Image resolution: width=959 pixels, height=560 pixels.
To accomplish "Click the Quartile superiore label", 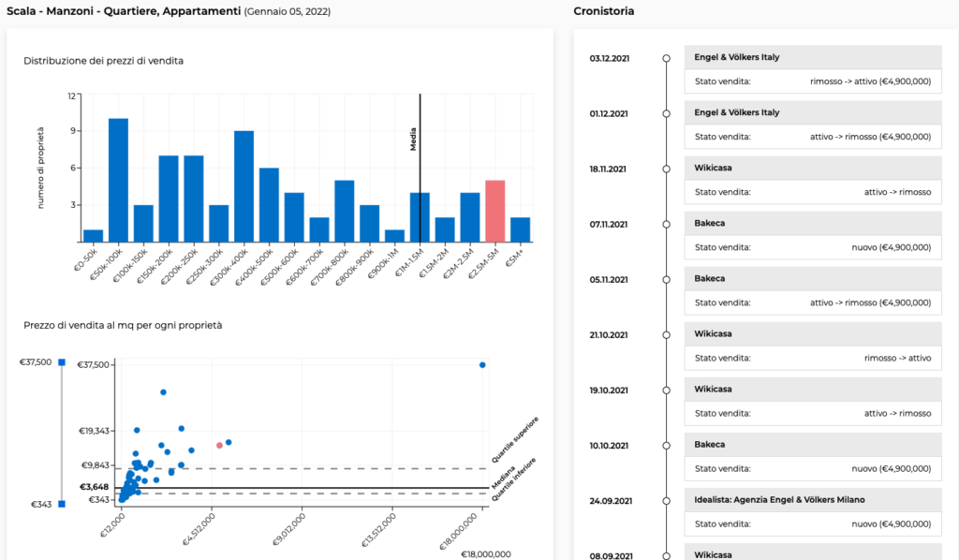I will click(x=515, y=440).
